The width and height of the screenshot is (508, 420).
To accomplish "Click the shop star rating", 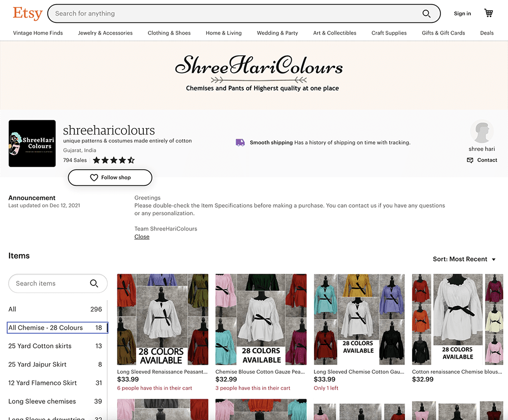I will [114, 160].
